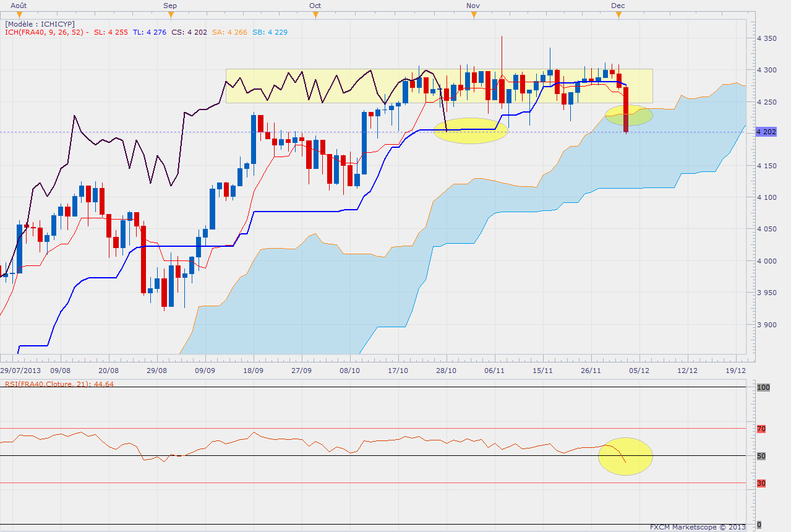Select the Sep month label

[x=170, y=6]
